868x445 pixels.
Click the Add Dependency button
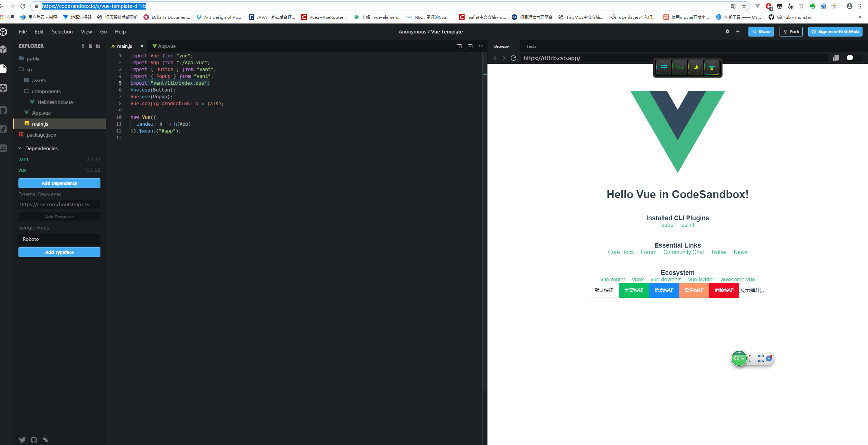pos(59,183)
